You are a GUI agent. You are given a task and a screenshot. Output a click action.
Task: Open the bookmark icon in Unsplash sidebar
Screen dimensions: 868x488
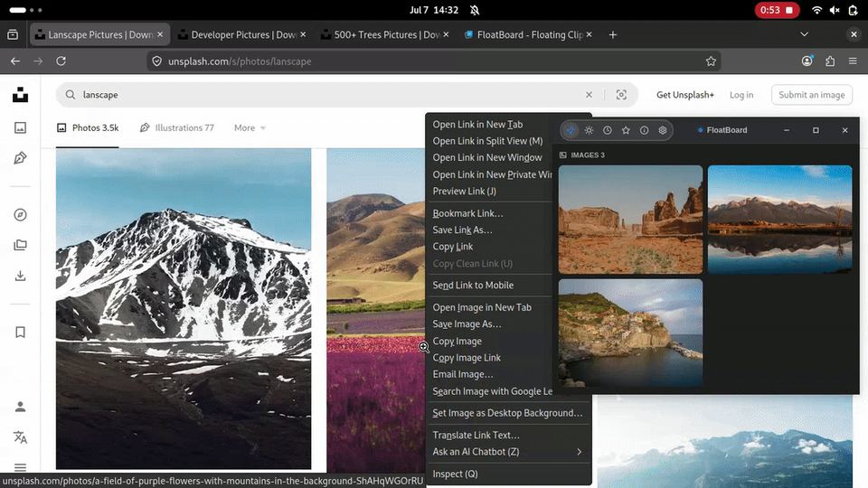21,332
